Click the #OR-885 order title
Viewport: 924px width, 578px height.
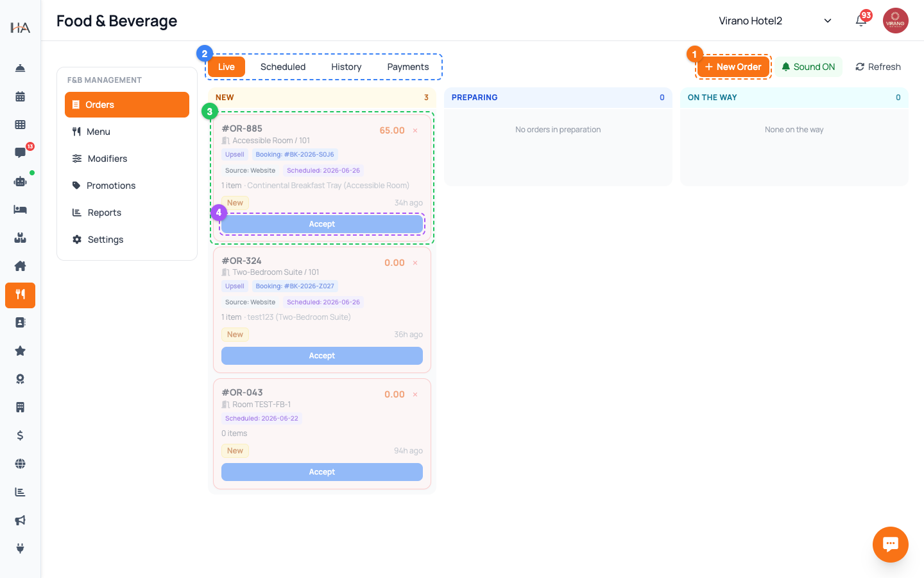242,128
